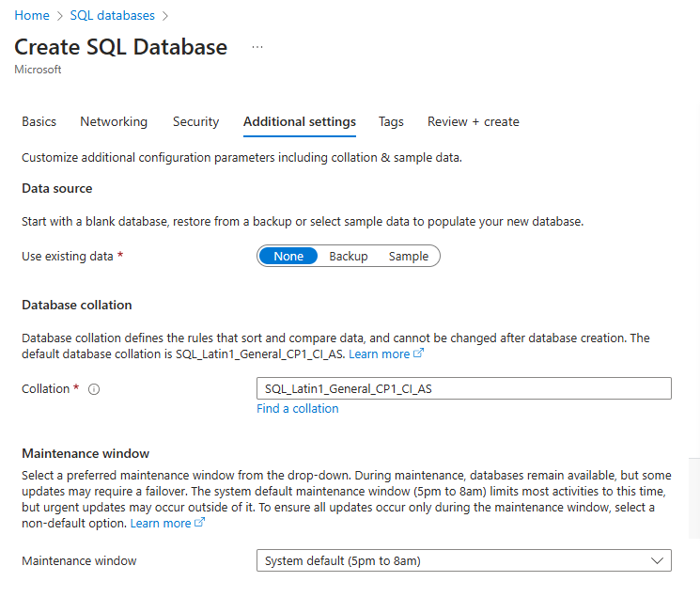
Task: Click the Collation info icon
Action: pos(94,389)
